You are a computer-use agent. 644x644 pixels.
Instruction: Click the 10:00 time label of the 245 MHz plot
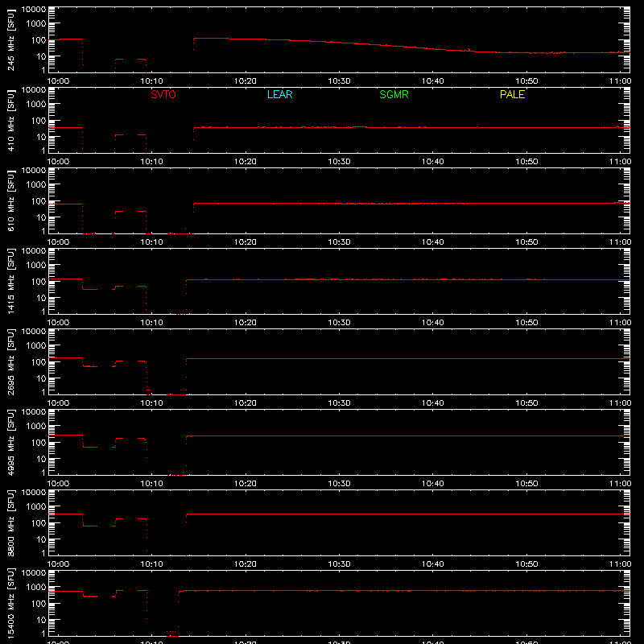58,81
